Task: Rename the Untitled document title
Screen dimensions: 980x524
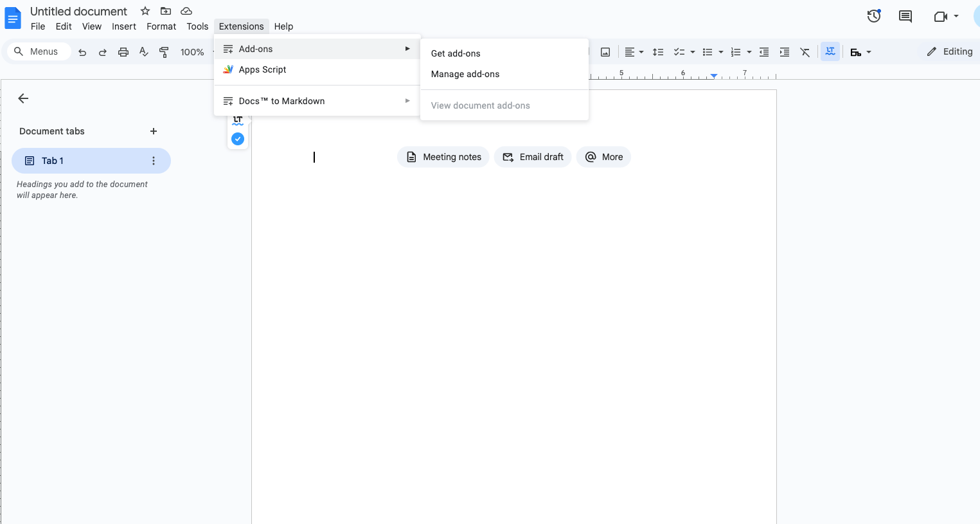Action: [78, 12]
